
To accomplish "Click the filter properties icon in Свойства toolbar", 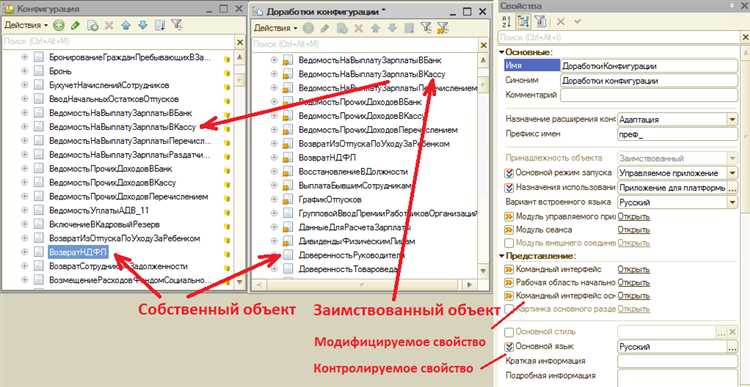I will pos(540,21).
